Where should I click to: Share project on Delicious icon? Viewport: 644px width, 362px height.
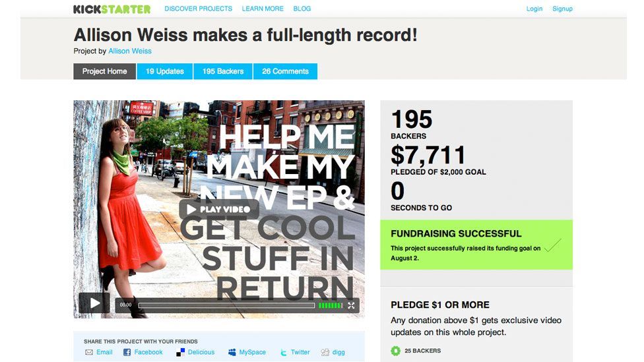[x=180, y=352]
